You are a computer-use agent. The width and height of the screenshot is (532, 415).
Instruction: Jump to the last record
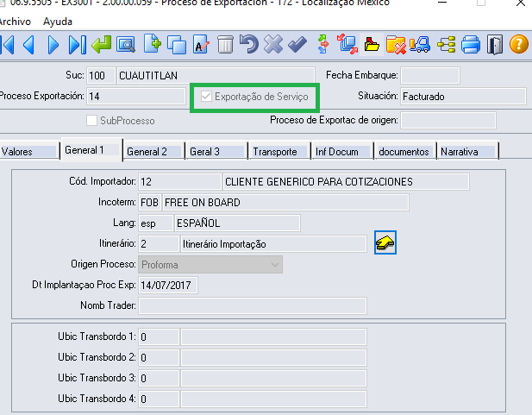78,45
